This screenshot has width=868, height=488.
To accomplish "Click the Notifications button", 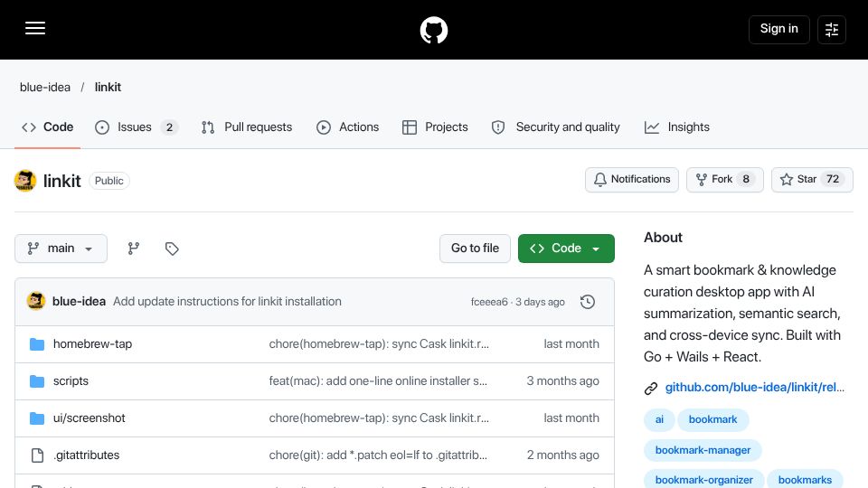I will tap(632, 180).
